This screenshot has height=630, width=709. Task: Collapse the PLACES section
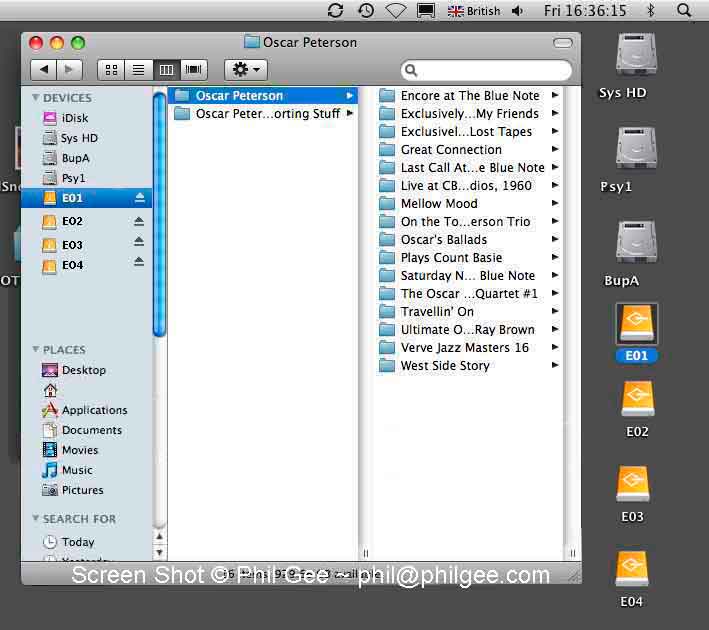click(x=35, y=349)
